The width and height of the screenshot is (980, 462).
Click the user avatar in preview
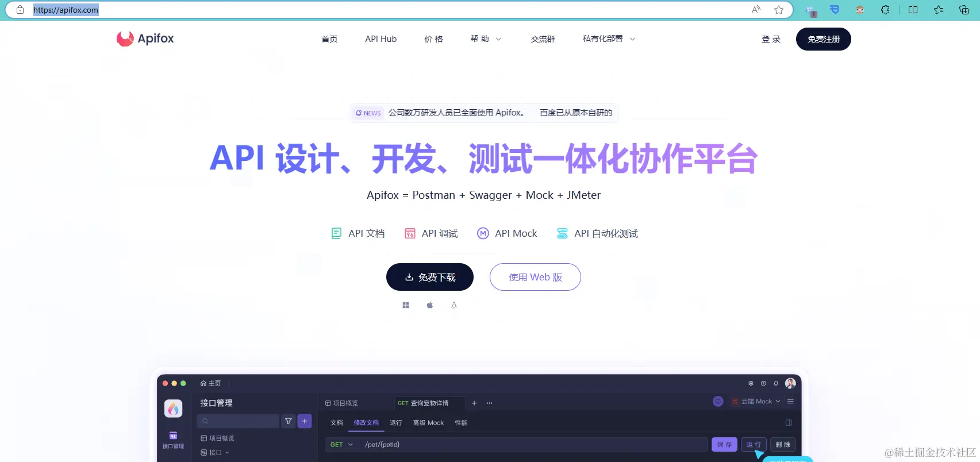pyautogui.click(x=790, y=383)
